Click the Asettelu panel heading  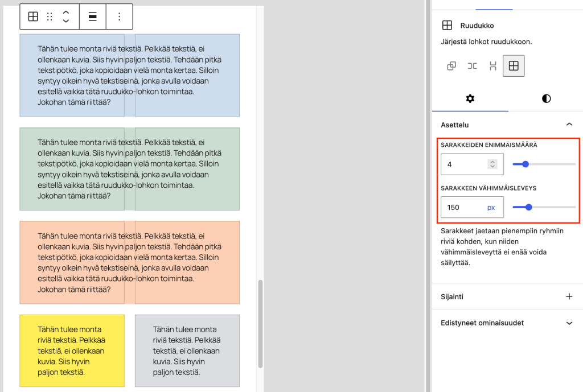click(x=454, y=125)
